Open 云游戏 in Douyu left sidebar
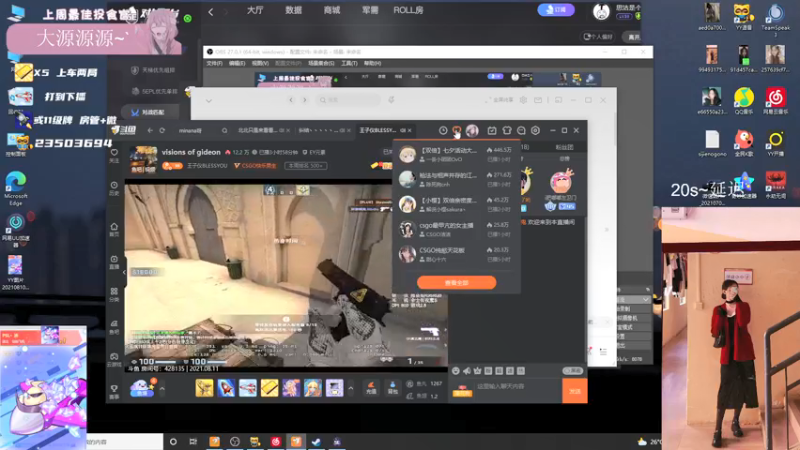Image resolution: width=800 pixels, height=450 pixels. tap(114, 360)
